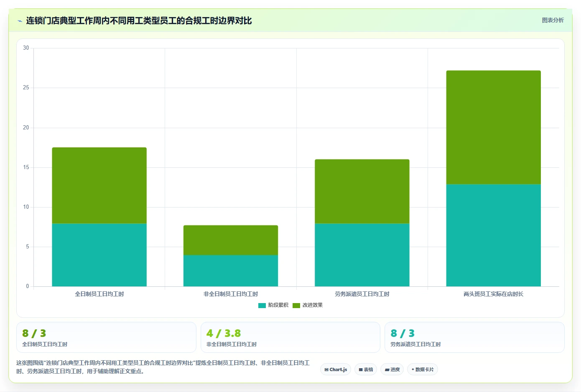The width and height of the screenshot is (581, 392).
Task: Select the 表格 tag chip
Action: point(366,369)
